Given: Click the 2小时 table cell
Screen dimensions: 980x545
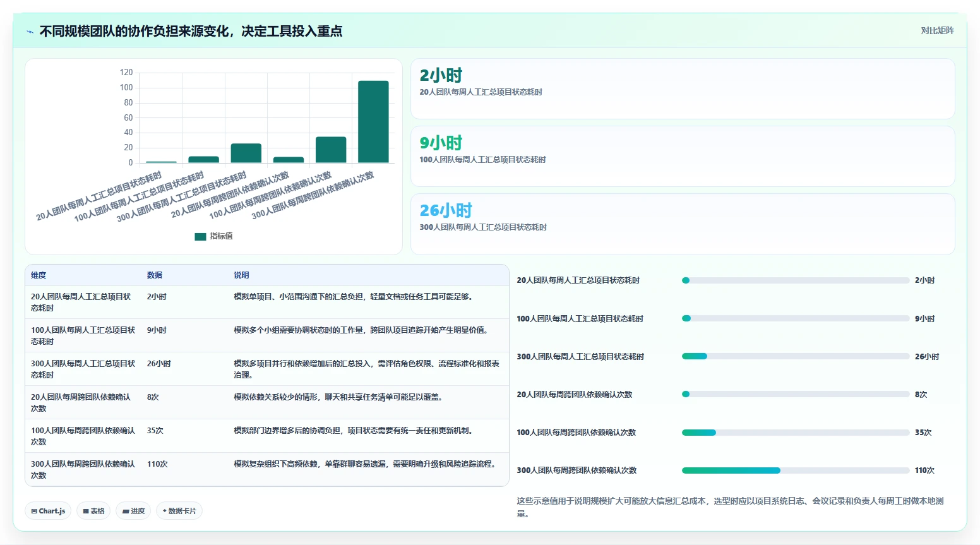Looking at the screenshot, I should pos(157,297).
